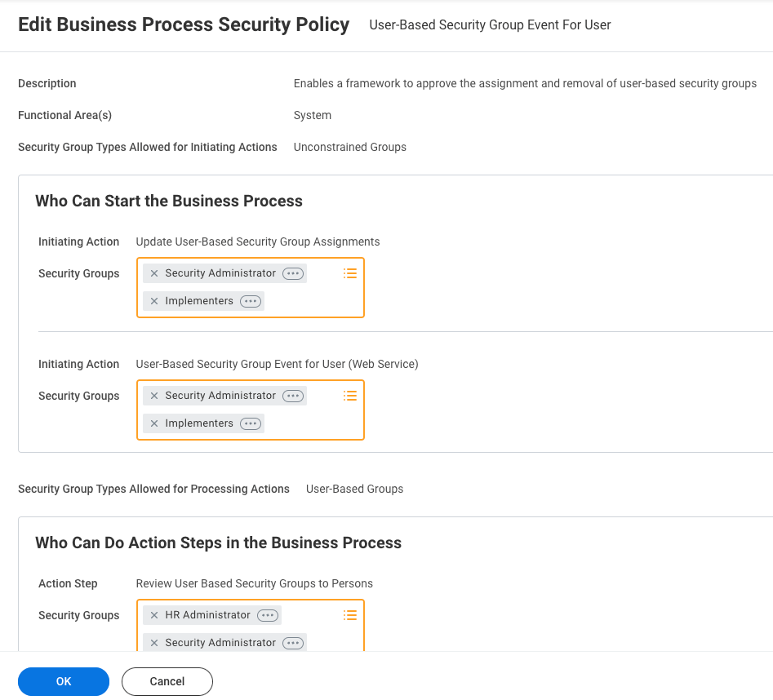Open related actions for Implementers under Update Assignments
Image resolution: width=773 pixels, height=700 pixels.
[251, 301]
